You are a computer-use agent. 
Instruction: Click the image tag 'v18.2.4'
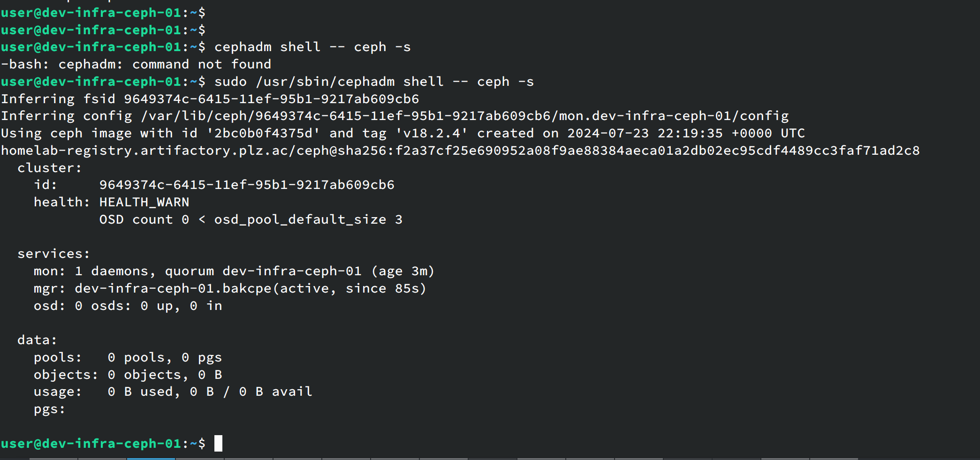point(432,133)
